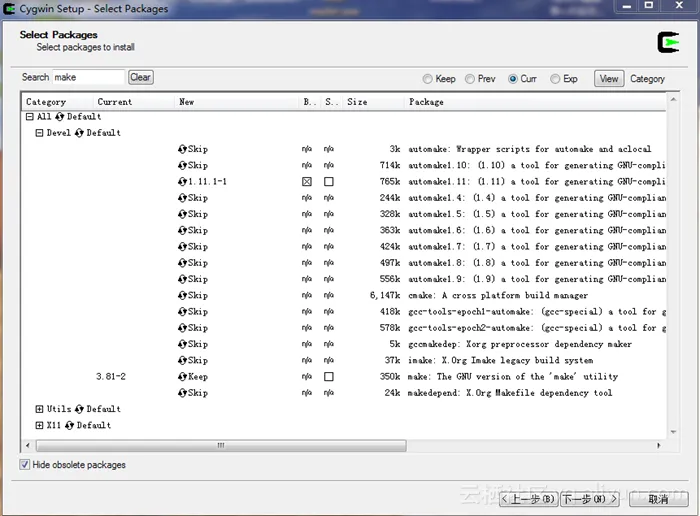This screenshot has height=516, width=700.
Task: Click the Cygwin title bar icon
Action: tap(9, 8)
